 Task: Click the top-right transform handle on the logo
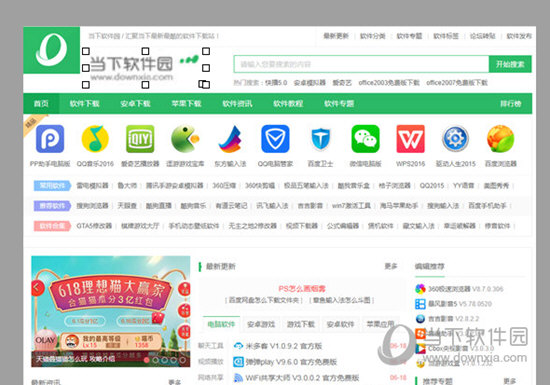tap(206, 51)
